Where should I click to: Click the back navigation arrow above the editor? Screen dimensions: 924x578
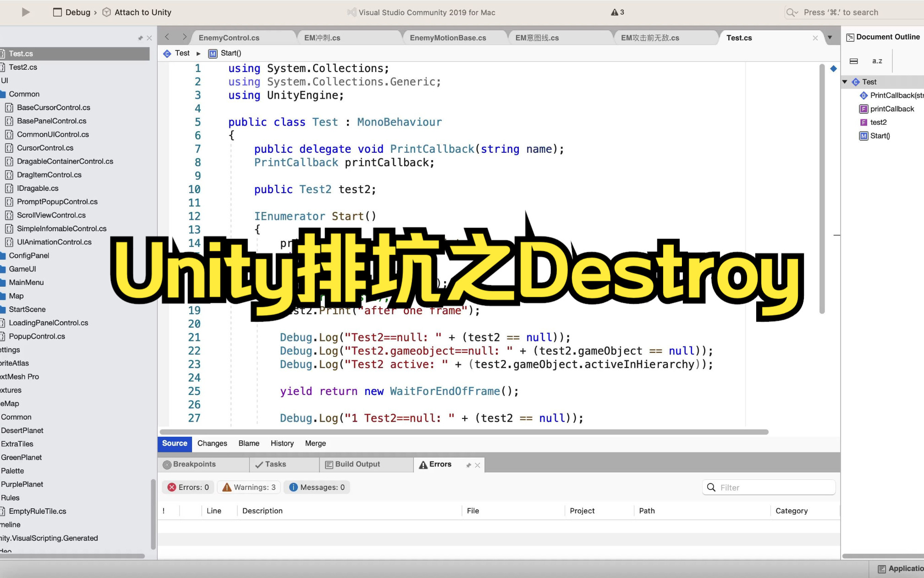(167, 37)
